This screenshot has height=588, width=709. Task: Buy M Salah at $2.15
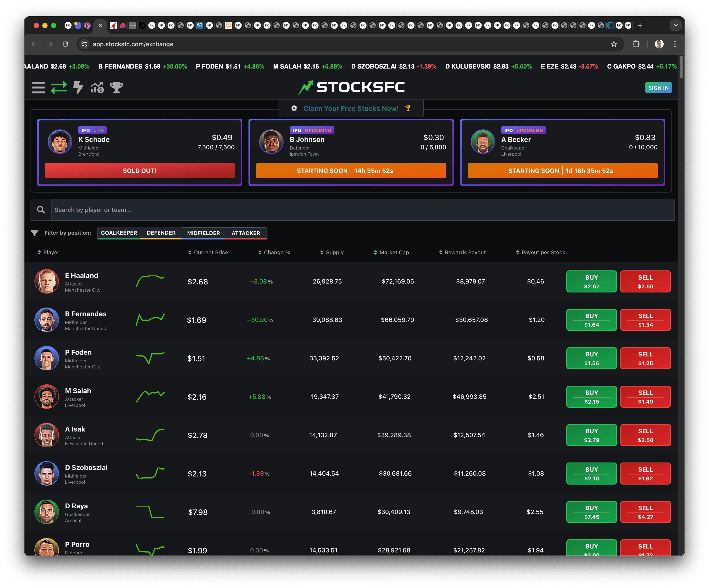pos(591,397)
